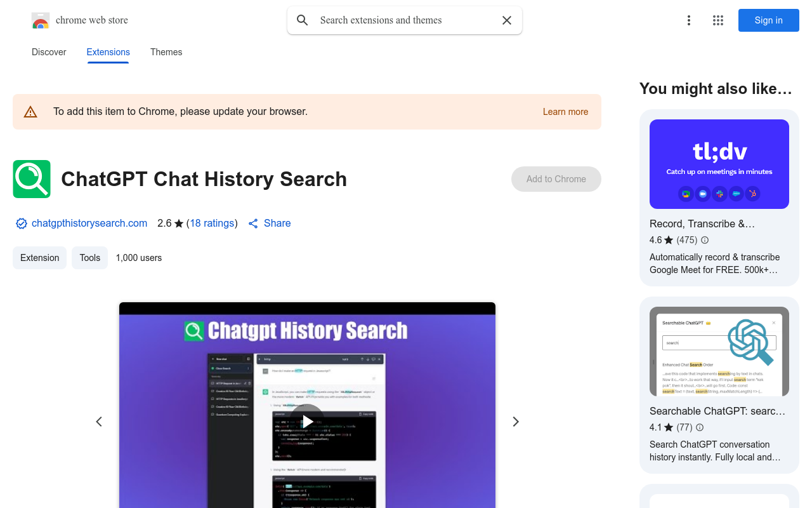Clear the search field using the X icon
The image size is (812, 508).
point(506,20)
